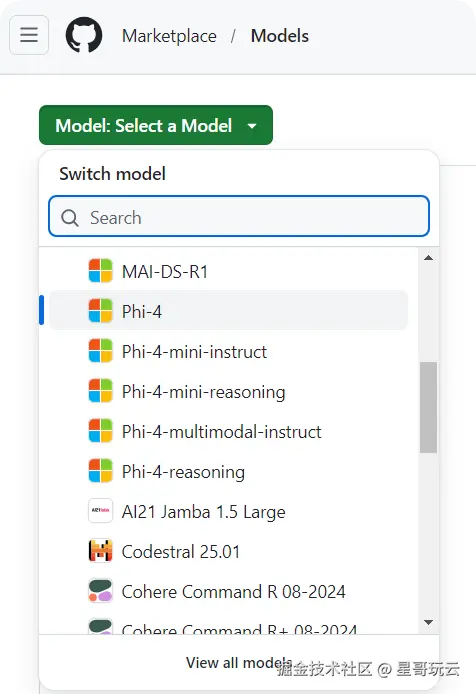
Task: Open the hamburger navigation menu
Action: [29, 35]
